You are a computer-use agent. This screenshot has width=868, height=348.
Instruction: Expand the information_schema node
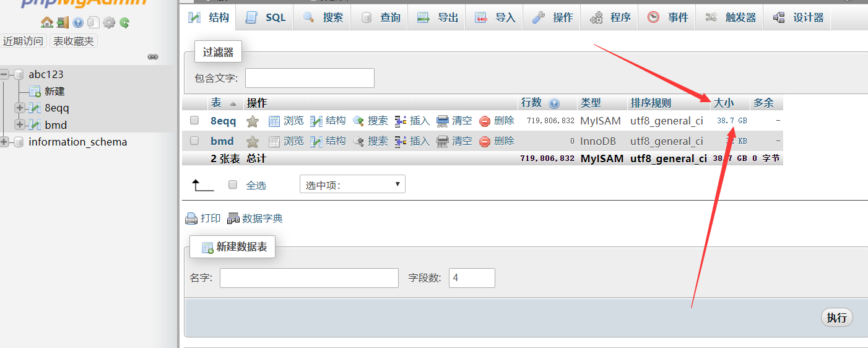(4, 142)
